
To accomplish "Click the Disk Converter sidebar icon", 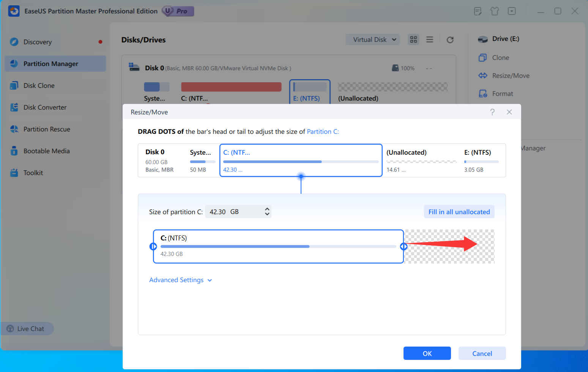I will coord(14,107).
